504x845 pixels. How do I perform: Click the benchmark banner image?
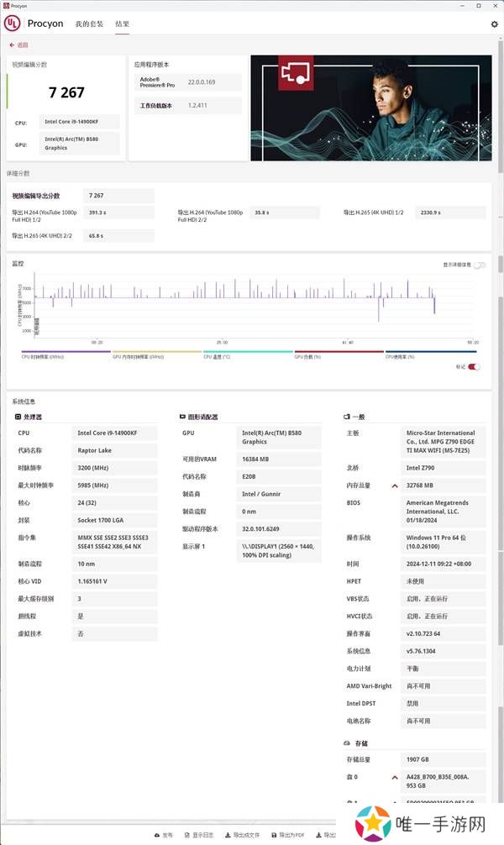click(x=370, y=108)
